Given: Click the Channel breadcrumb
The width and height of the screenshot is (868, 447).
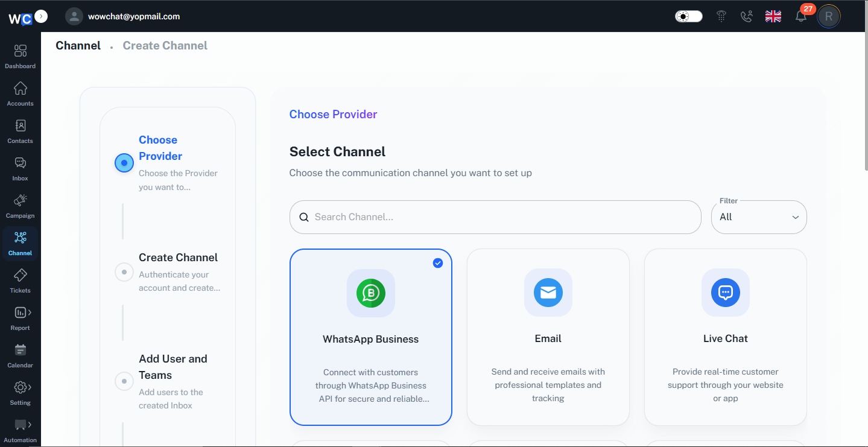Looking at the screenshot, I should pos(78,46).
